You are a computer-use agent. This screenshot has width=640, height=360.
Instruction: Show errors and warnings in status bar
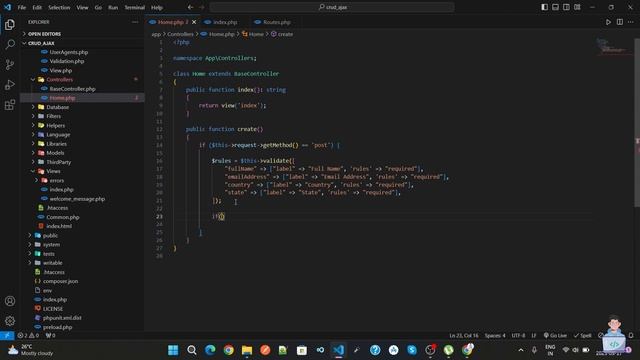(28, 336)
